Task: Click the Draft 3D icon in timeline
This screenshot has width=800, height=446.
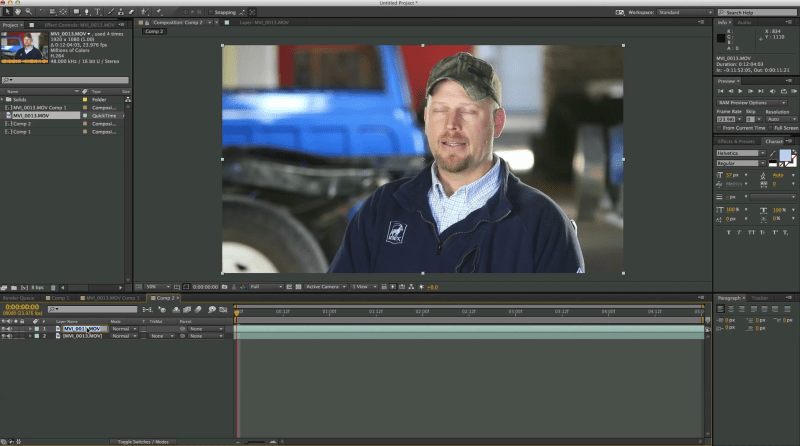Action: (x=162, y=309)
